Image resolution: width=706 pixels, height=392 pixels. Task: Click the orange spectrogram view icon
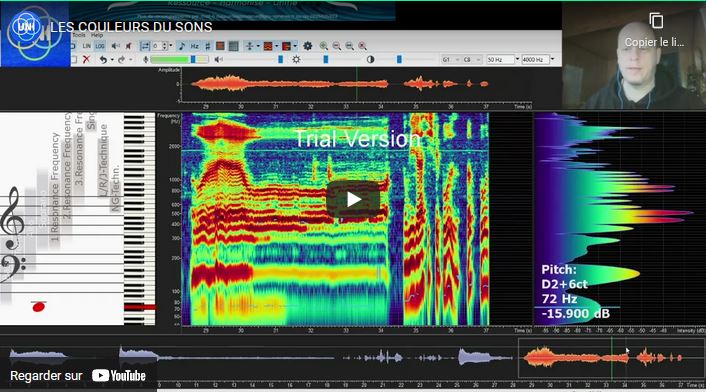pyautogui.click(x=220, y=46)
